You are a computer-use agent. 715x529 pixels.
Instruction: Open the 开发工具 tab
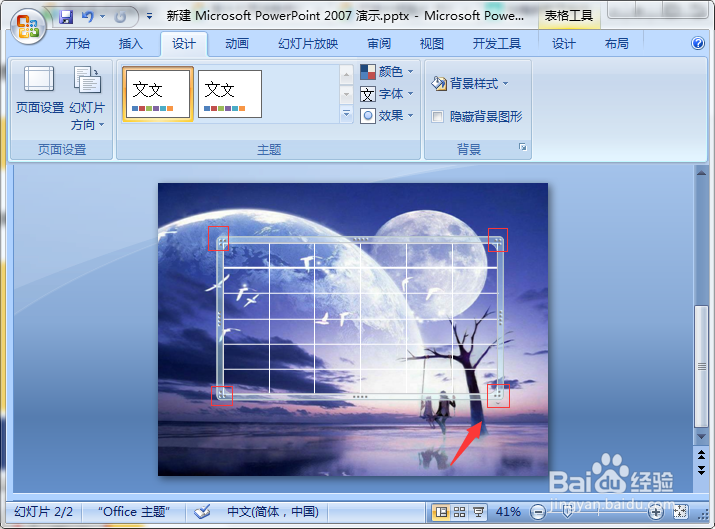point(497,44)
